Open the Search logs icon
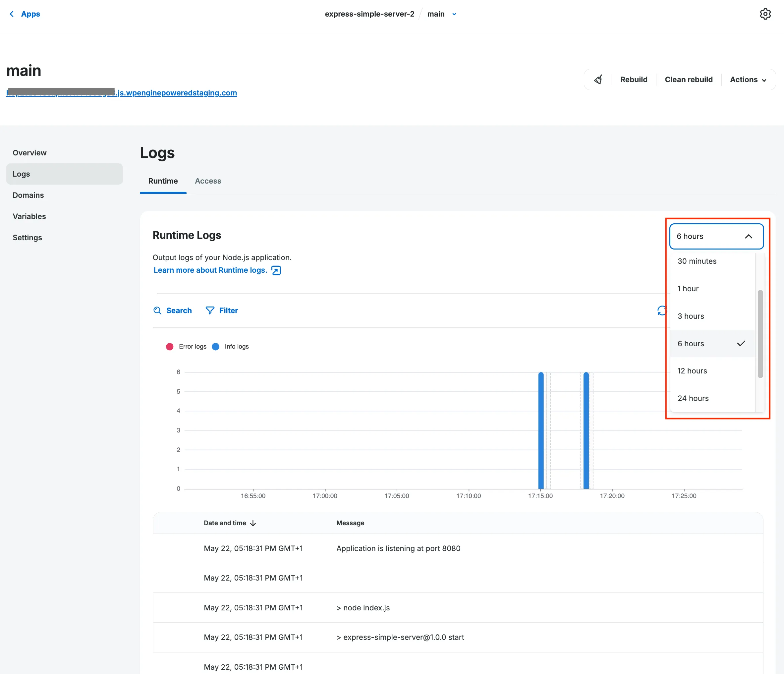784x674 pixels. tap(158, 310)
